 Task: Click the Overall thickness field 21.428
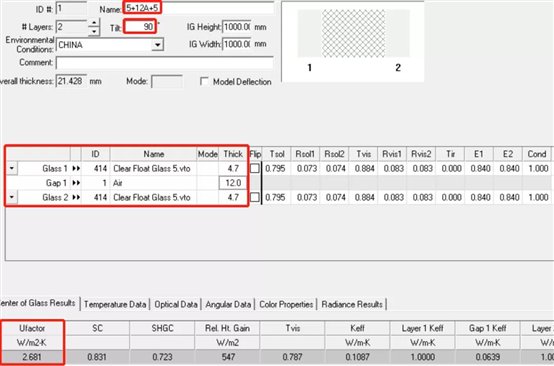pos(71,81)
